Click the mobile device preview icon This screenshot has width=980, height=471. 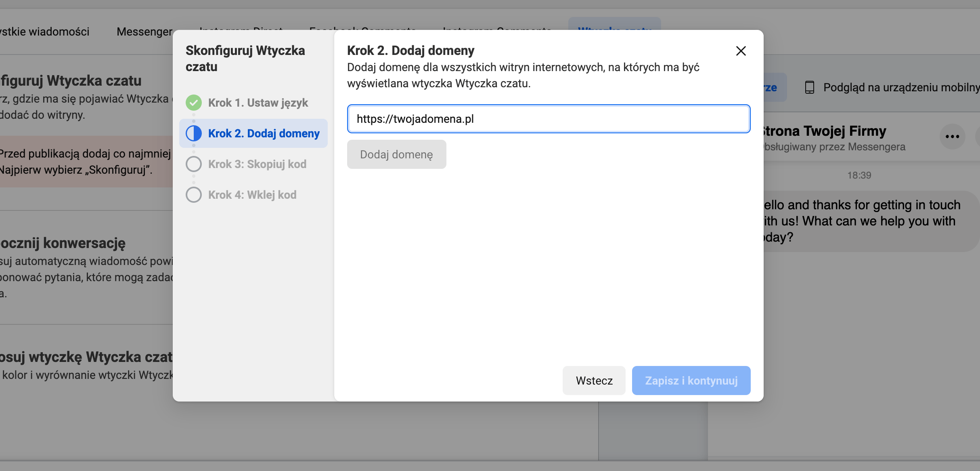tap(809, 87)
